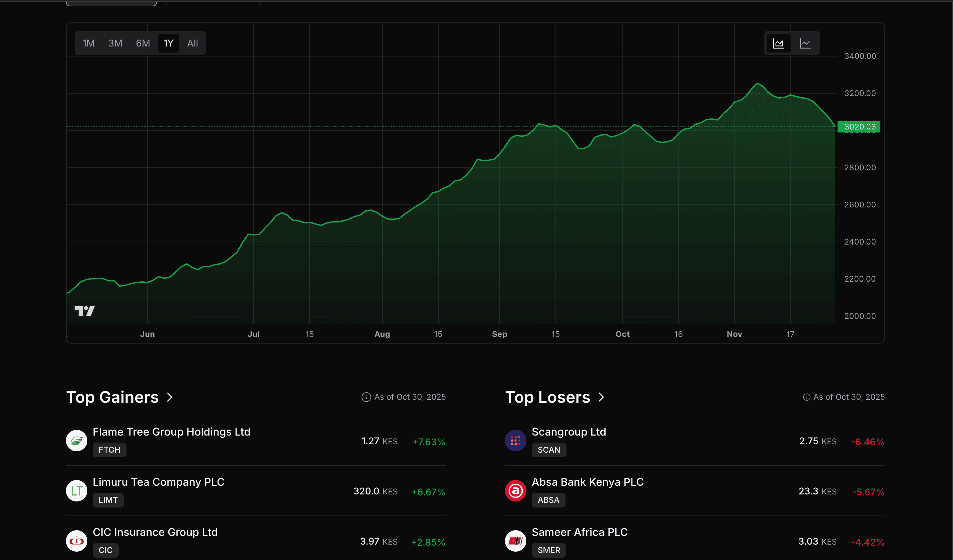Click the SCAN ticker badge
This screenshot has width=953, height=560.
(x=549, y=450)
